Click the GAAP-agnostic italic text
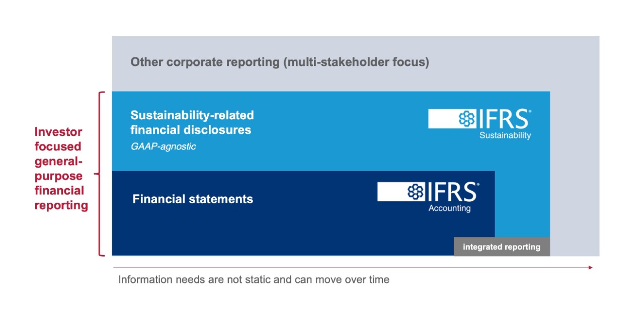 point(163,147)
